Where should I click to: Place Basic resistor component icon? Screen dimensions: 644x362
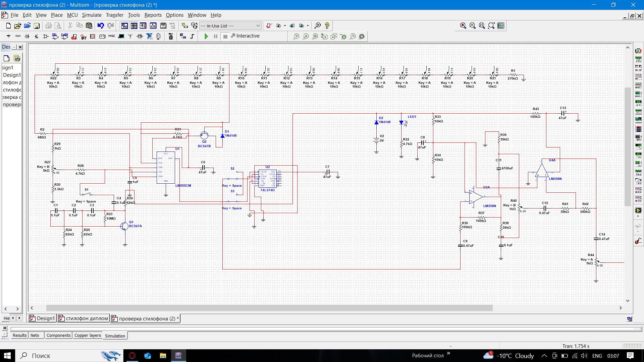18,36
